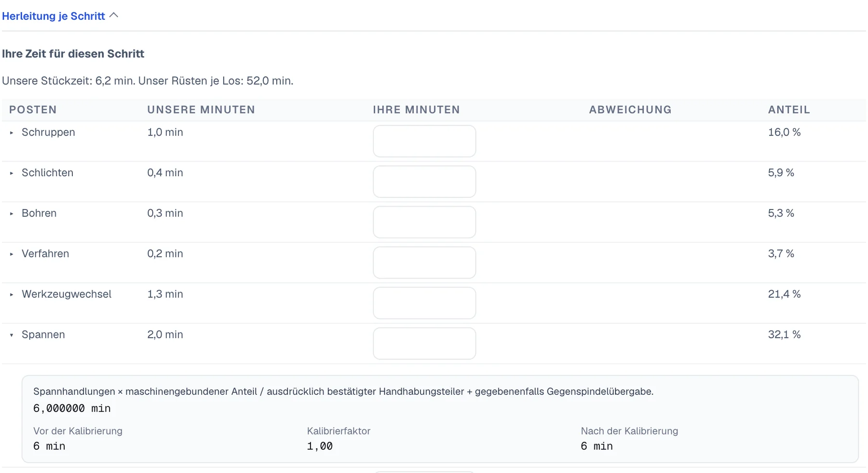
Task: Click the Kalibrierfaktor value 1,00
Action: [320, 446]
